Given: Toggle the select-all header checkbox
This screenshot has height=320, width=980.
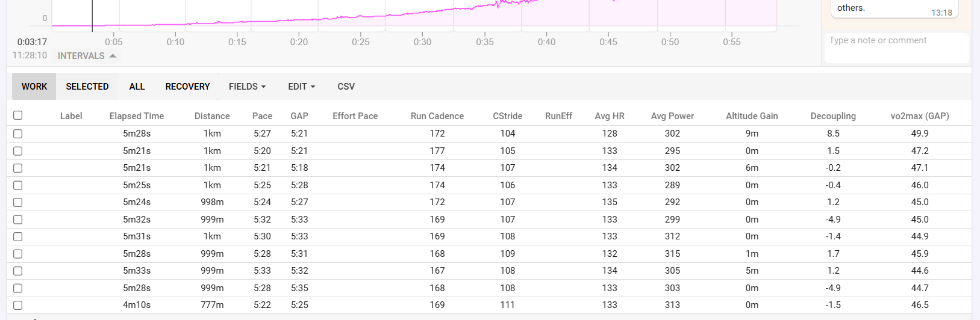Looking at the screenshot, I should point(18,115).
